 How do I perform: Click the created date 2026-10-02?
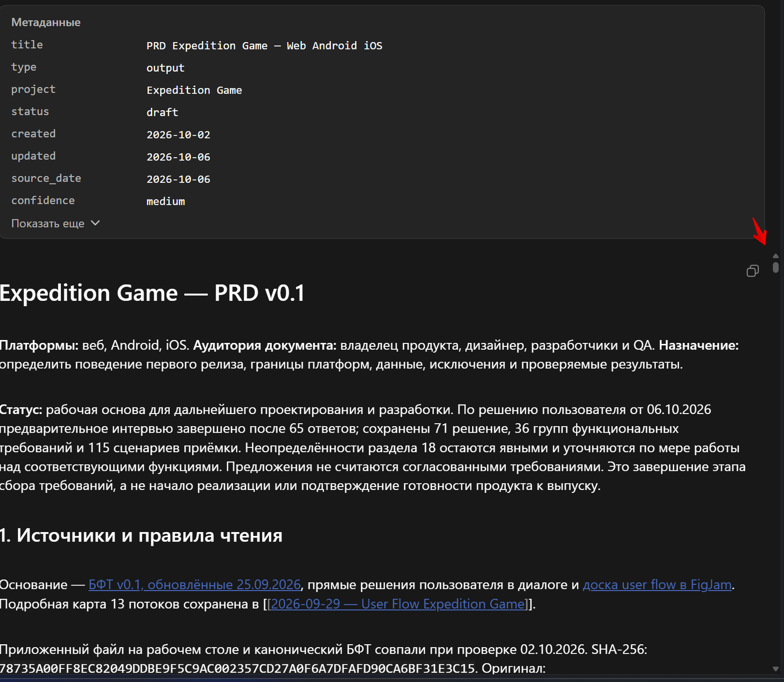pyautogui.click(x=178, y=135)
